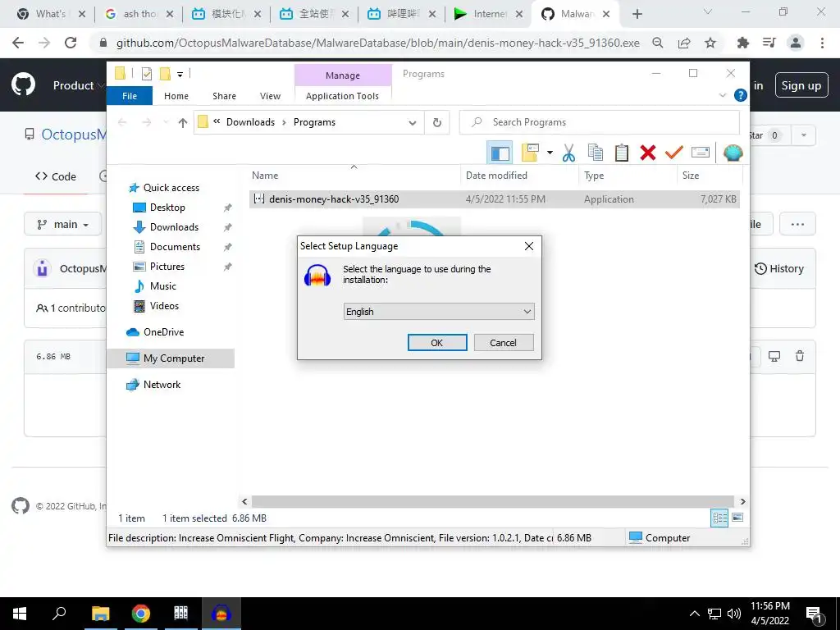This screenshot has height=630, width=840.
Task: Select My Computer in navigation pane
Action: point(174,358)
